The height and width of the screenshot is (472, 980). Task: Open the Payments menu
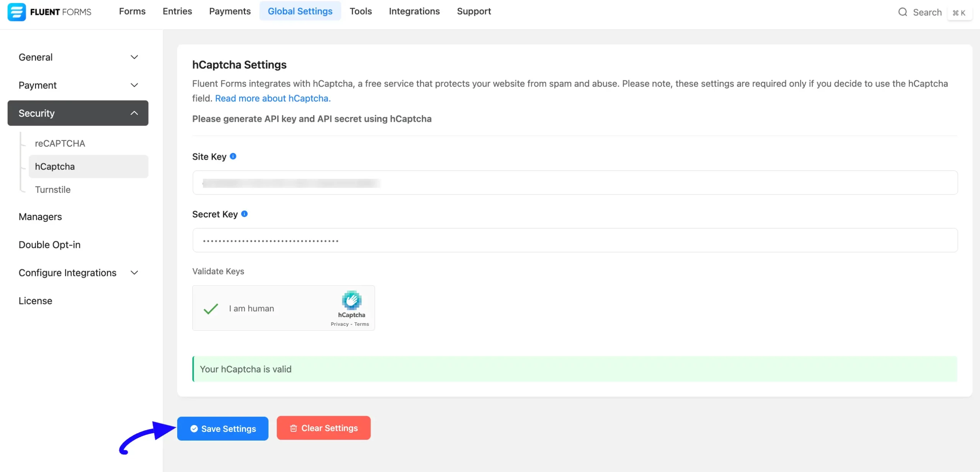230,11
